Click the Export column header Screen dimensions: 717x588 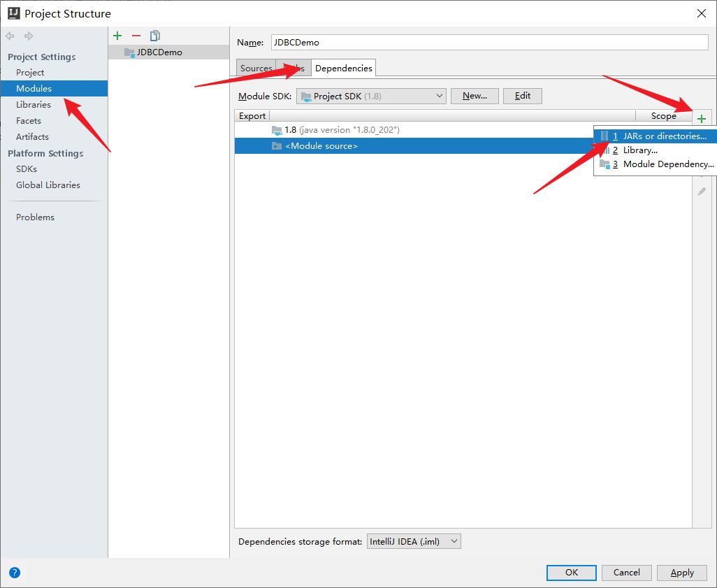coord(252,116)
